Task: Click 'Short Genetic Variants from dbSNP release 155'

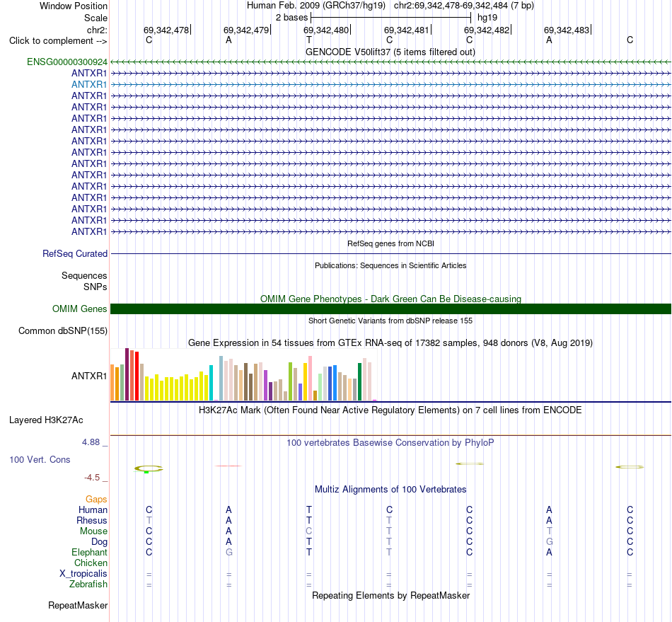Action: pyautogui.click(x=390, y=321)
